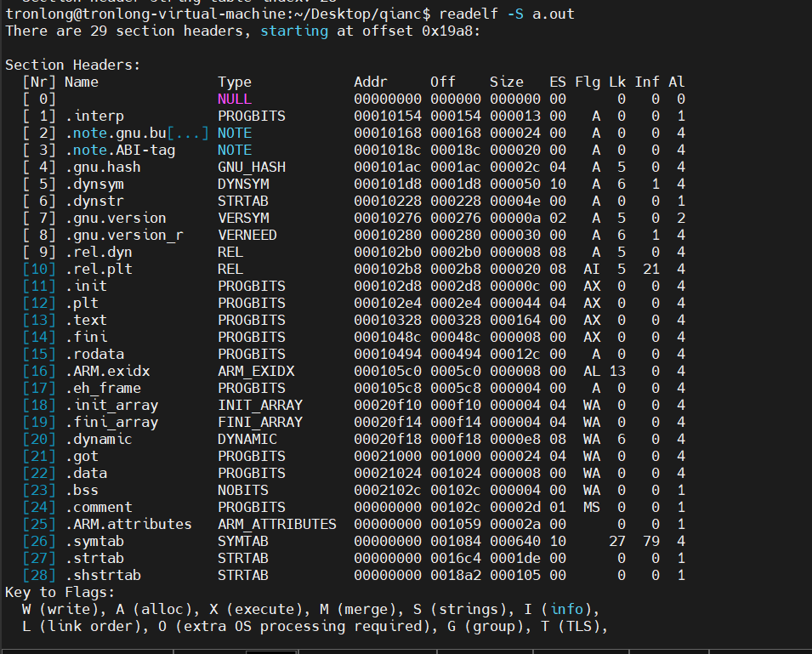Click the MS flag of .comment
The height and width of the screenshot is (654, 812).
(592, 507)
